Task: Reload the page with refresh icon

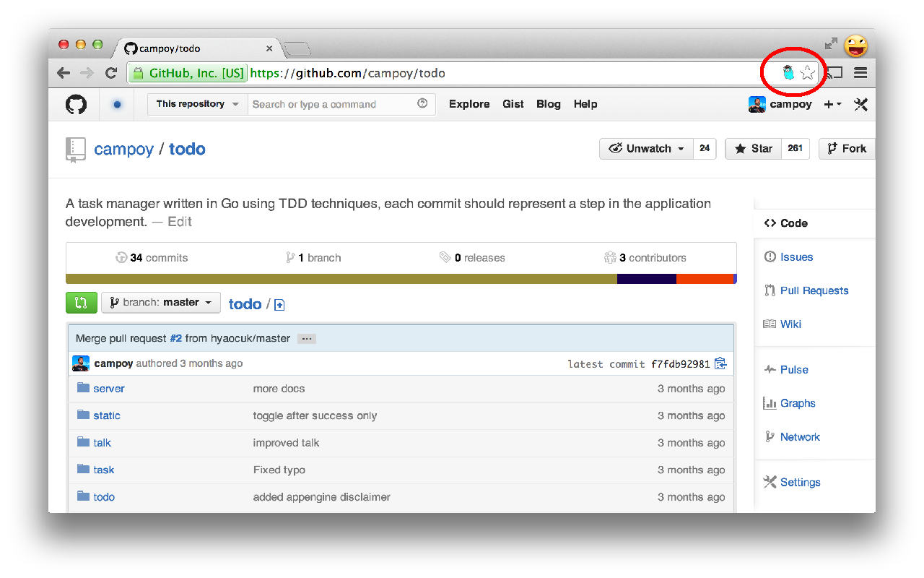Action: pyautogui.click(x=111, y=73)
